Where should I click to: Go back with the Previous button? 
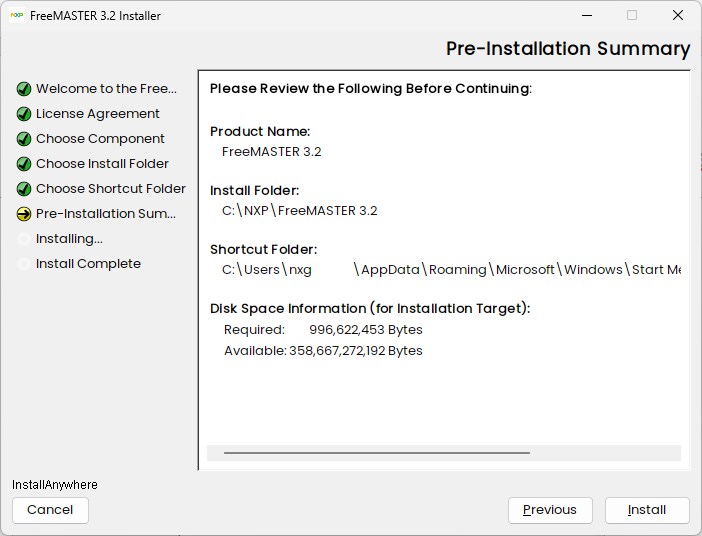coord(550,510)
